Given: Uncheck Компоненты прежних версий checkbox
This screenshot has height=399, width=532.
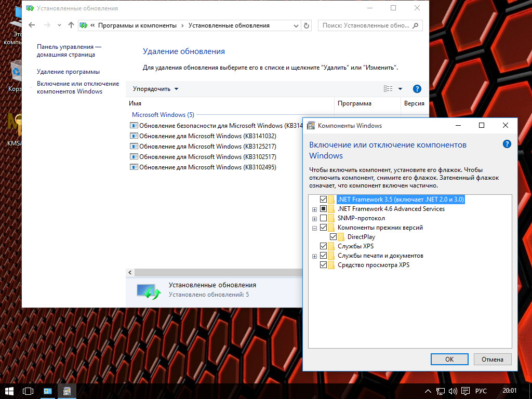Looking at the screenshot, I should [x=323, y=228].
